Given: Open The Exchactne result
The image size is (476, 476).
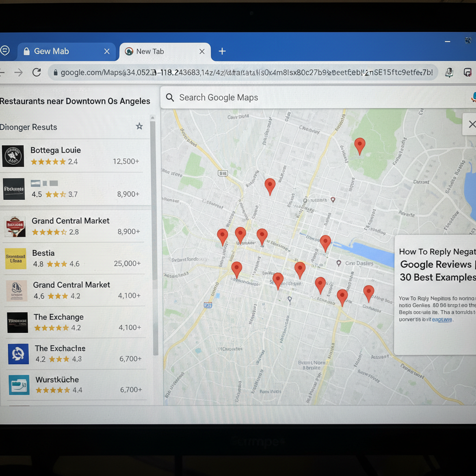Looking at the screenshot, I should 75,353.
